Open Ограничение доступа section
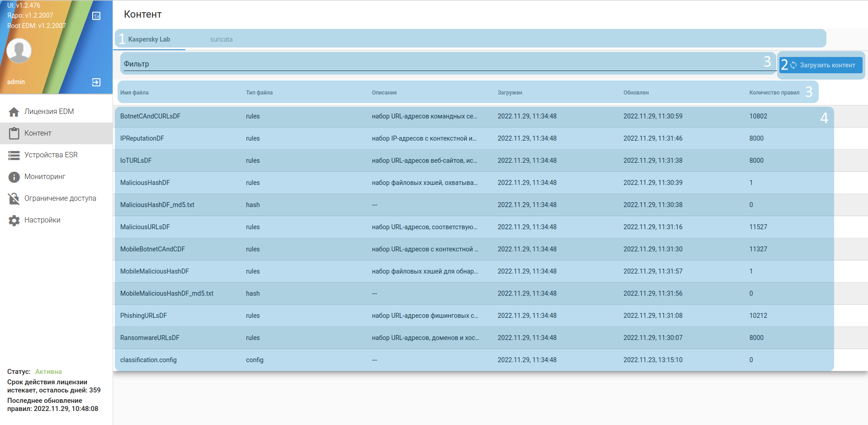868x425 pixels. click(x=57, y=198)
